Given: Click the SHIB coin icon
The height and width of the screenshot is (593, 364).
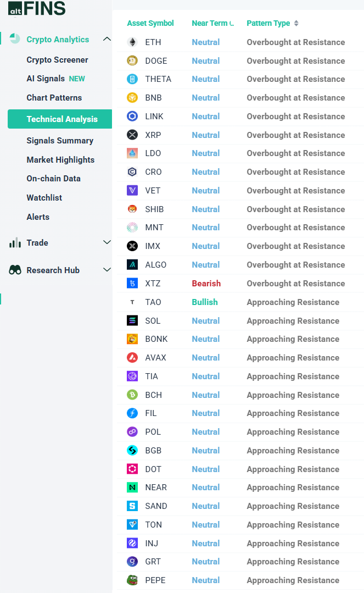Looking at the screenshot, I should [x=132, y=209].
